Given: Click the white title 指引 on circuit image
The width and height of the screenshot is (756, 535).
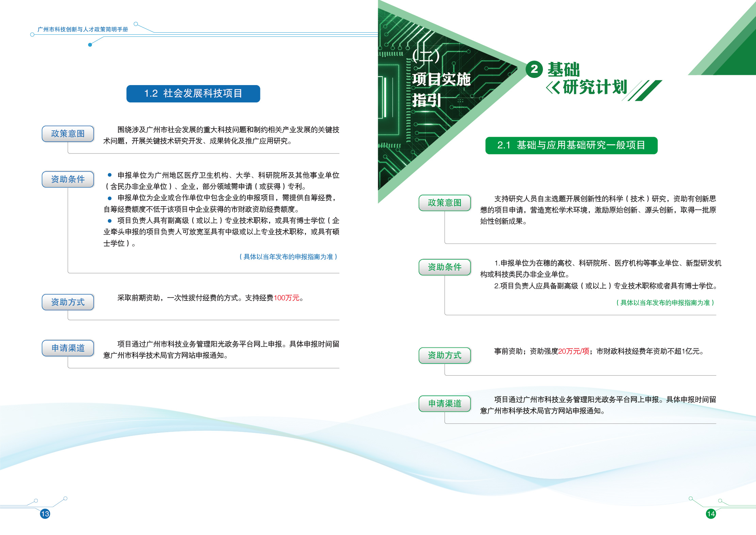Looking at the screenshot, I should click(427, 100).
